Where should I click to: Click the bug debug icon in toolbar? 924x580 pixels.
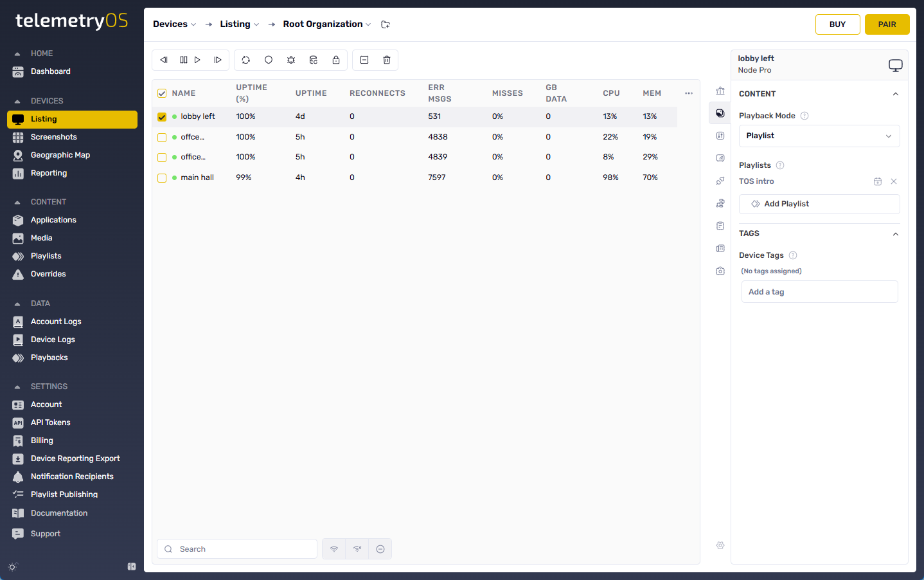291,60
